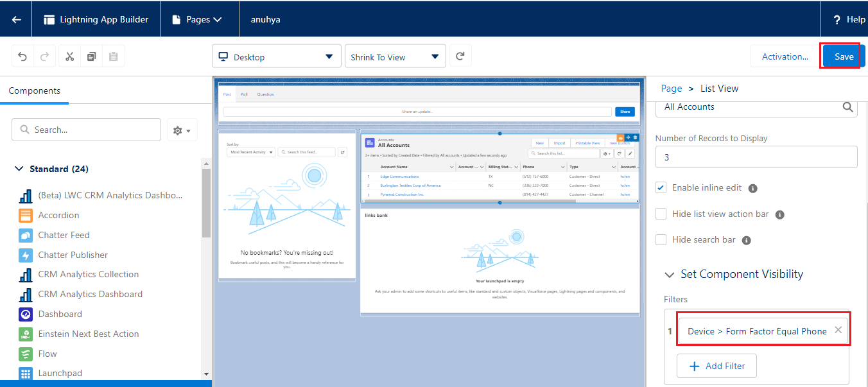
Task: Uncheck Enable inline edit
Action: point(661,187)
